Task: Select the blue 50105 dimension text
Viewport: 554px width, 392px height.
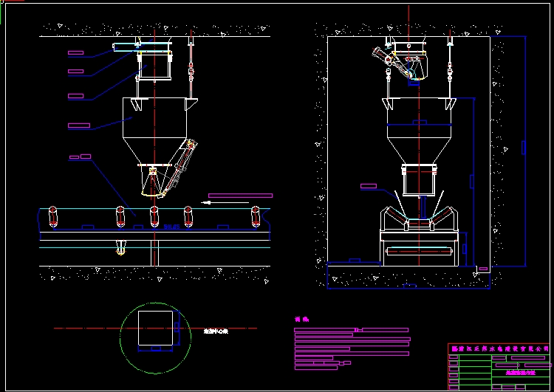Action: 171,227
